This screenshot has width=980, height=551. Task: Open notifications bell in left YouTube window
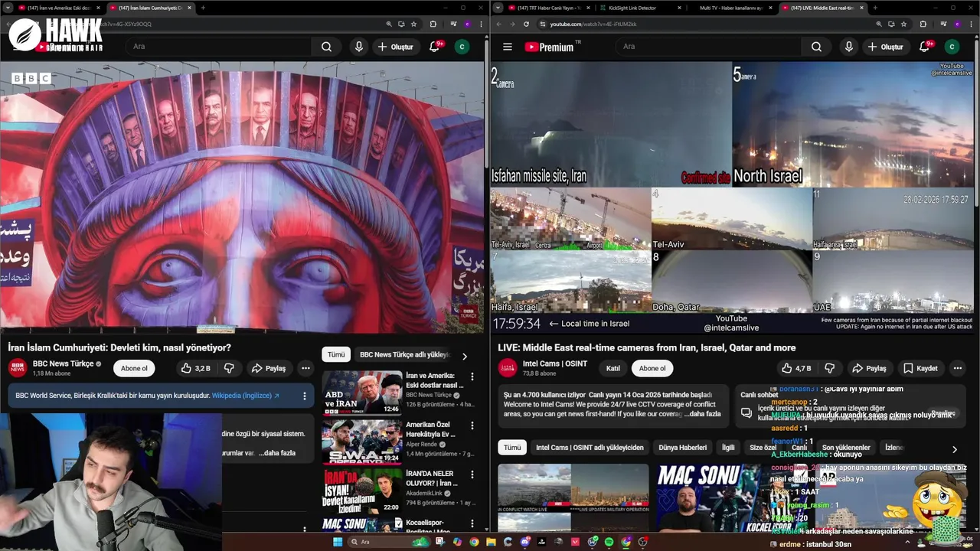pos(434,47)
